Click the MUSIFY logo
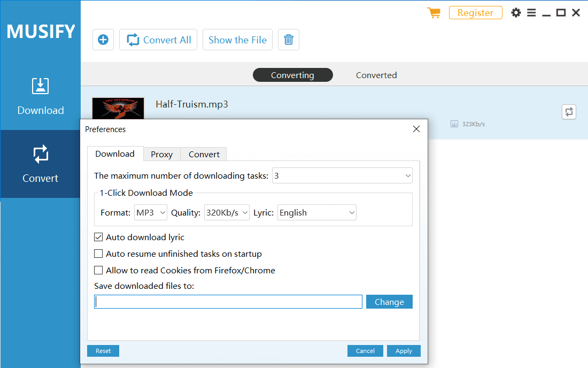 coord(41,32)
